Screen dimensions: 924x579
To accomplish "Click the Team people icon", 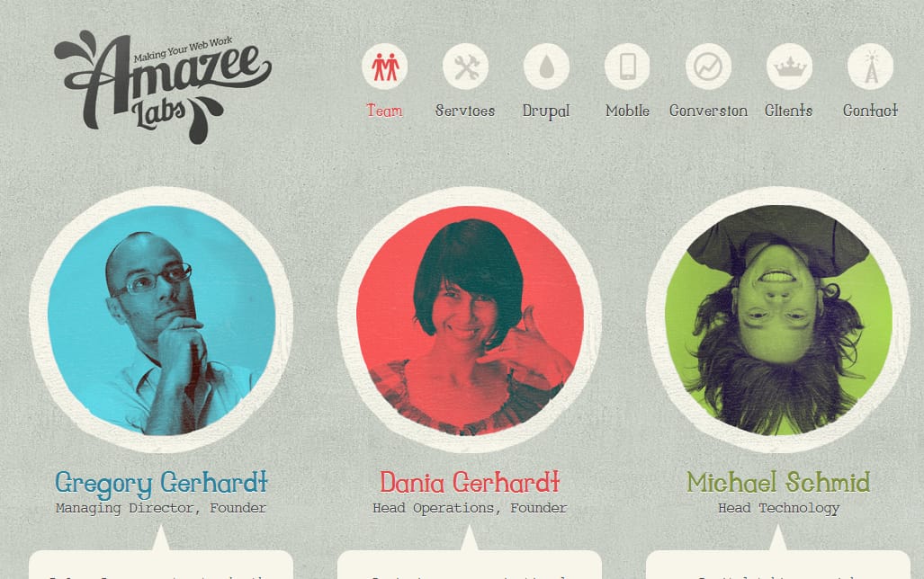I will coord(385,67).
